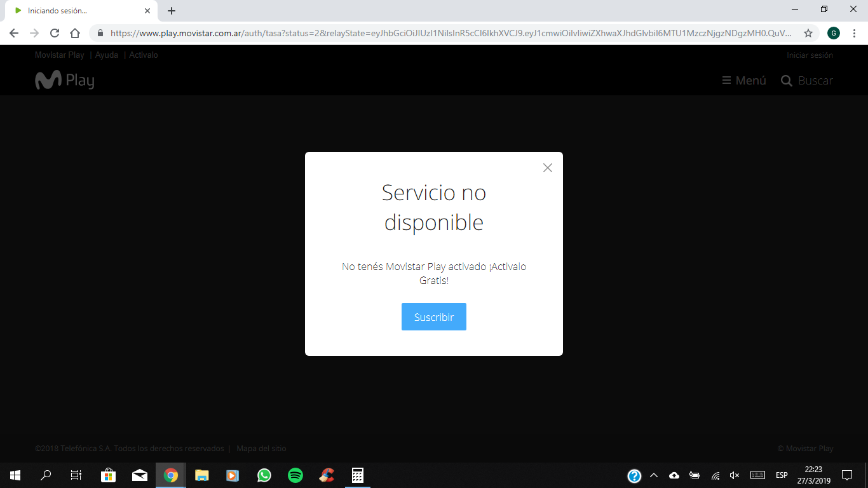Image resolution: width=868 pixels, height=488 pixels.
Task: Open the Mapa del sitio footer link
Action: pyautogui.click(x=261, y=449)
